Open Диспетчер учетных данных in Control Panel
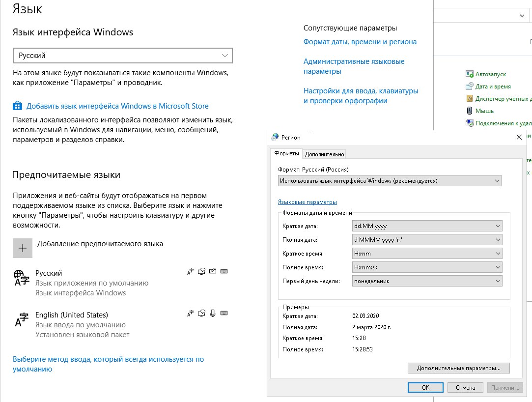532x402 pixels. tap(504, 98)
